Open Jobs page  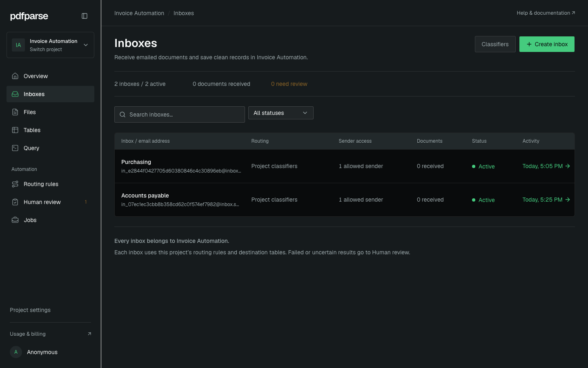(x=50, y=220)
